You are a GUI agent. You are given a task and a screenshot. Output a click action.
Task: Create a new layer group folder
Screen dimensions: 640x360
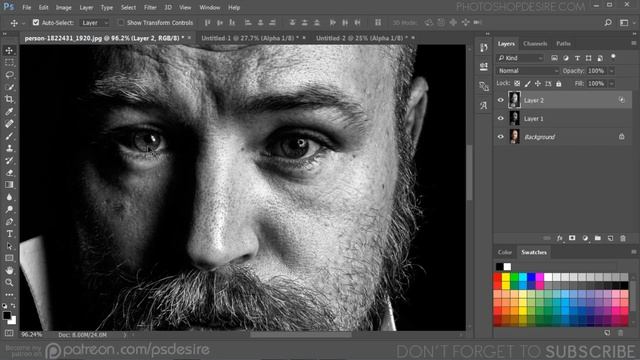598,238
